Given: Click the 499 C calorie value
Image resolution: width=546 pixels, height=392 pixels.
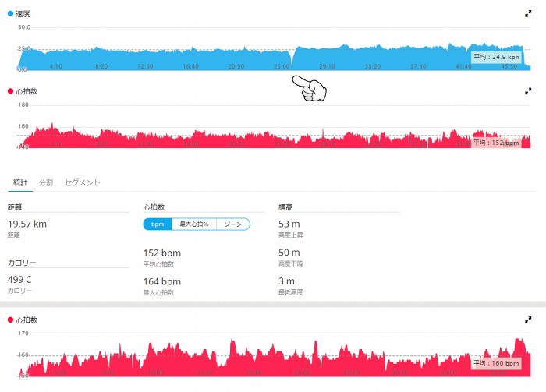Looking at the screenshot, I should coord(19,279).
